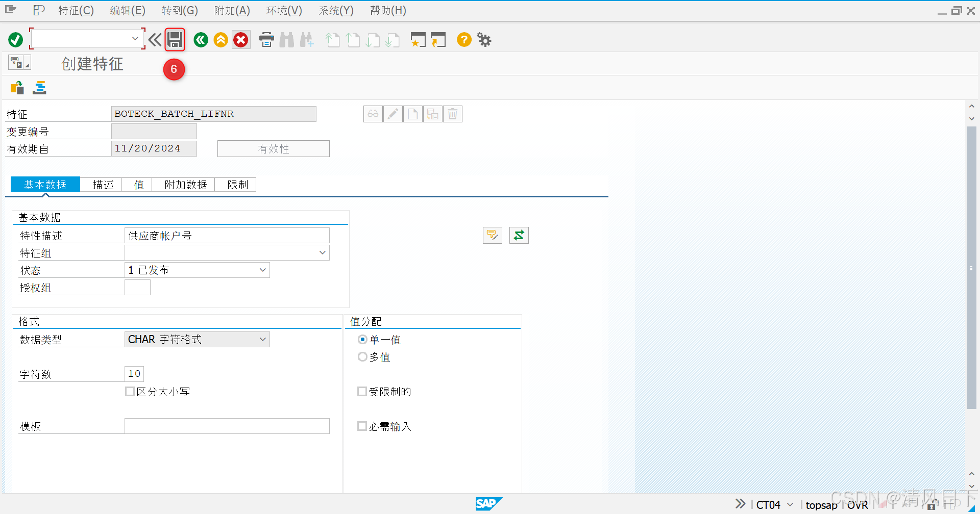980x514 pixels.
Task: Click the back green arrow icon
Action: (x=200, y=40)
